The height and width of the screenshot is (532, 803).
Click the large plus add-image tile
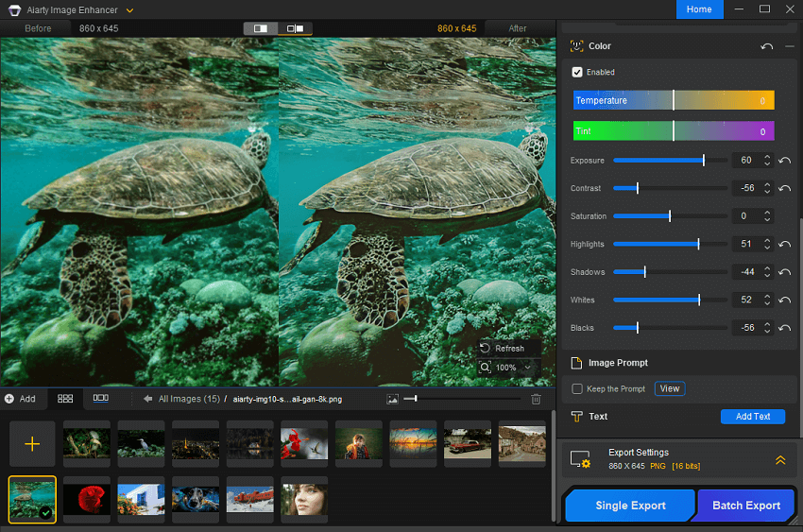(x=32, y=444)
